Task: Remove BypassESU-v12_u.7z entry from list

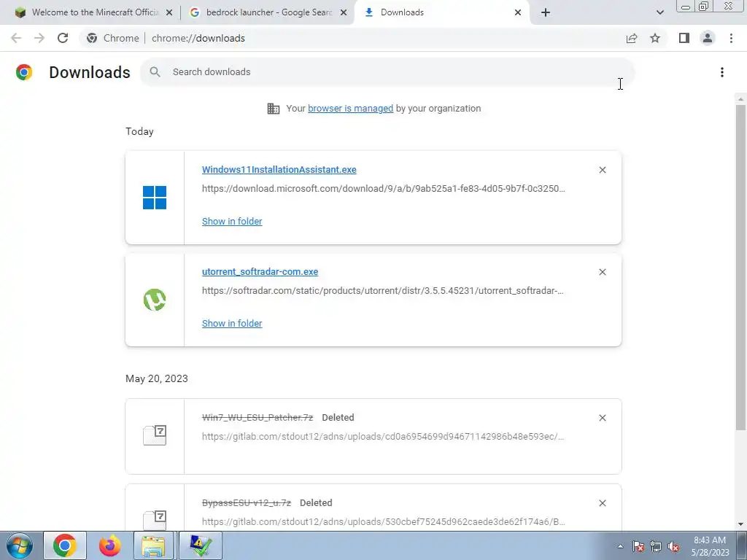Action: pyautogui.click(x=602, y=503)
